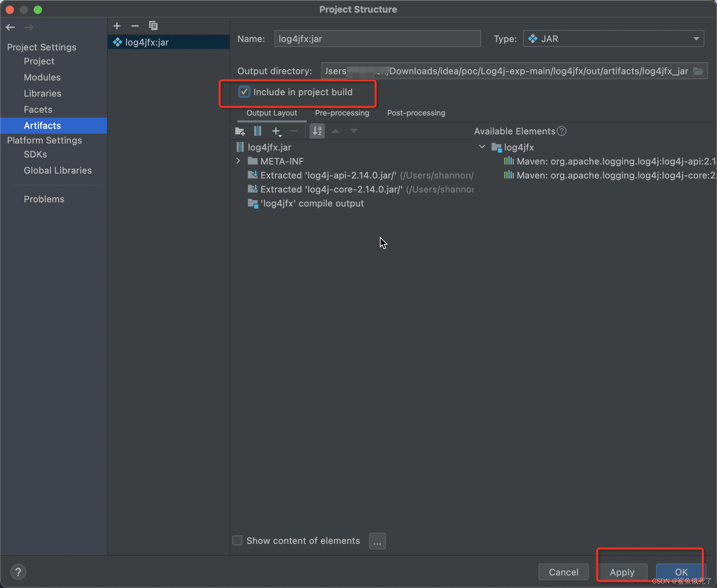Open the Available Elements help icon

562,131
